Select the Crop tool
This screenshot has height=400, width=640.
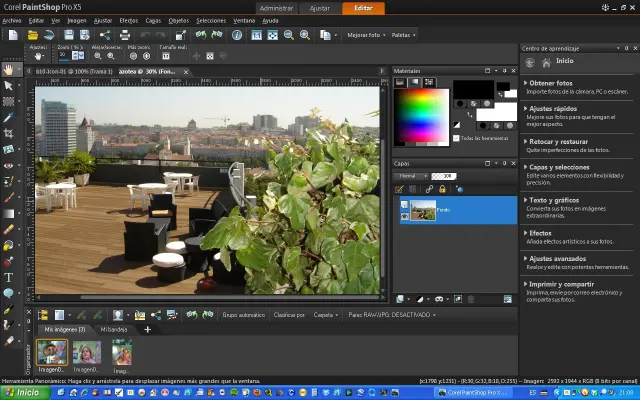(x=9, y=133)
